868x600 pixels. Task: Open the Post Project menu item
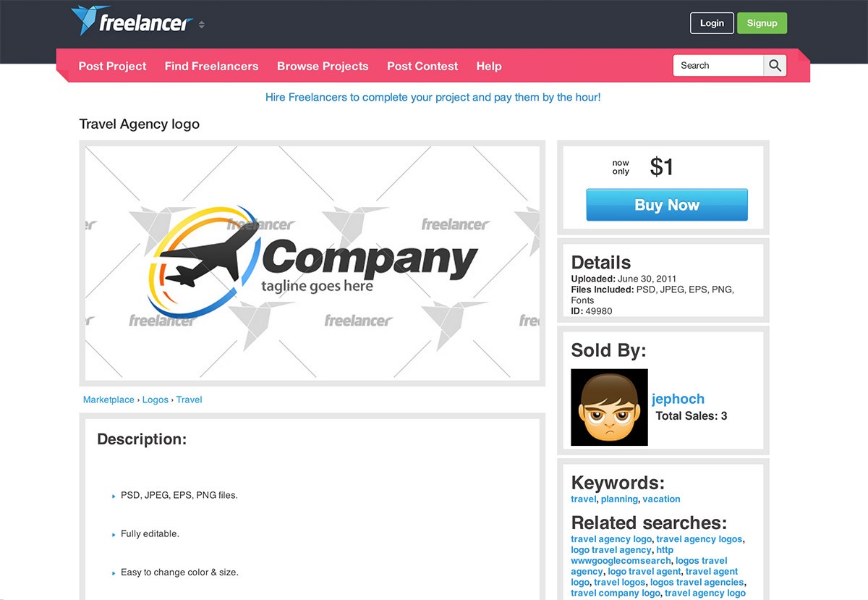pyautogui.click(x=112, y=66)
